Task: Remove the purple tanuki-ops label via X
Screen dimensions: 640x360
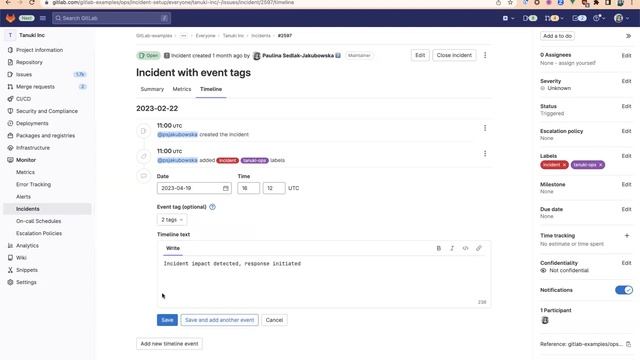Action: 600,165
